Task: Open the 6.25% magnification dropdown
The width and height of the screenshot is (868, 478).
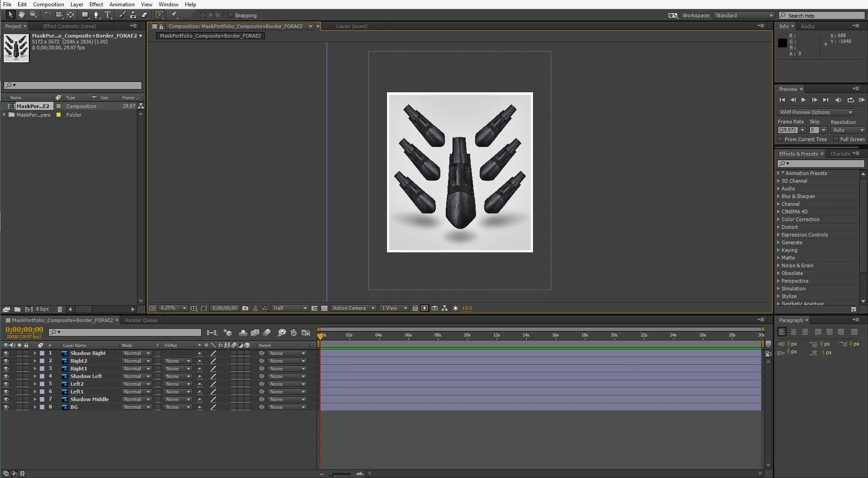Action: point(173,308)
